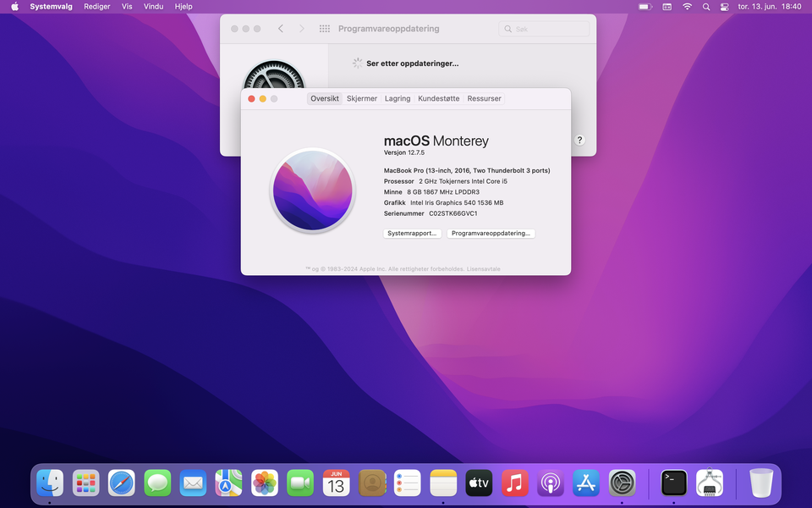Image resolution: width=812 pixels, height=508 pixels.
Task: Open the Trash in Dock
Action: click(x=761, y=483)
